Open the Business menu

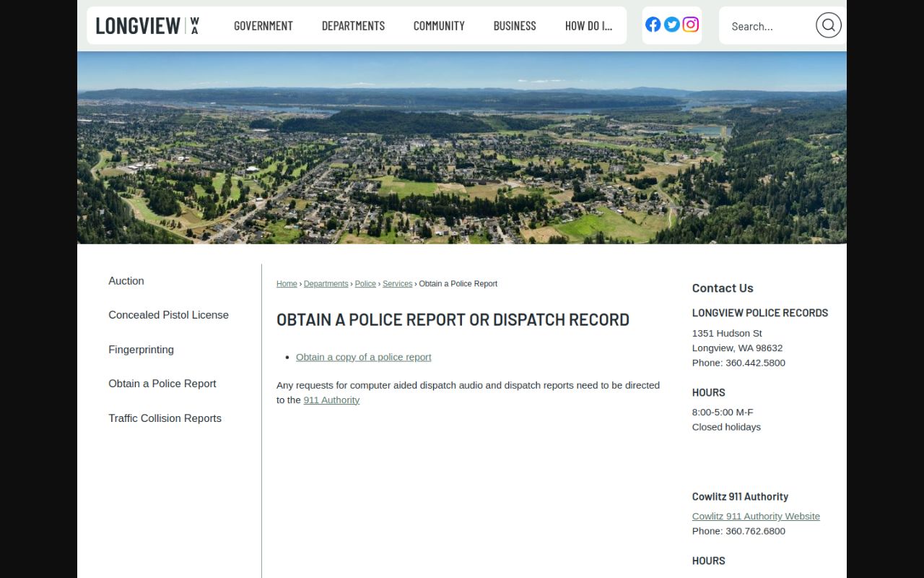[515, 25]
